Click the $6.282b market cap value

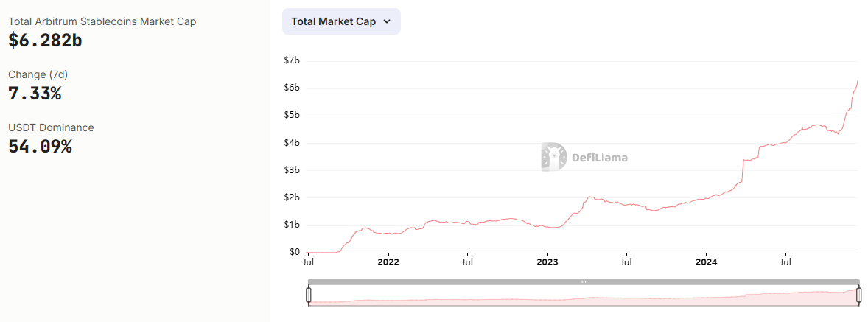[x=45, y=41]
